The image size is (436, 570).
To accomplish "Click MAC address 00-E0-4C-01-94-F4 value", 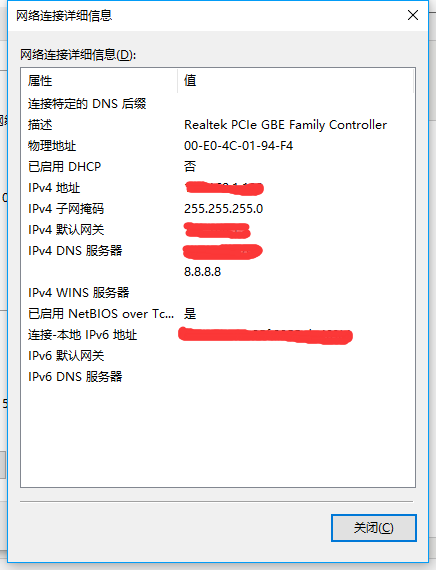I will [239, 146].
